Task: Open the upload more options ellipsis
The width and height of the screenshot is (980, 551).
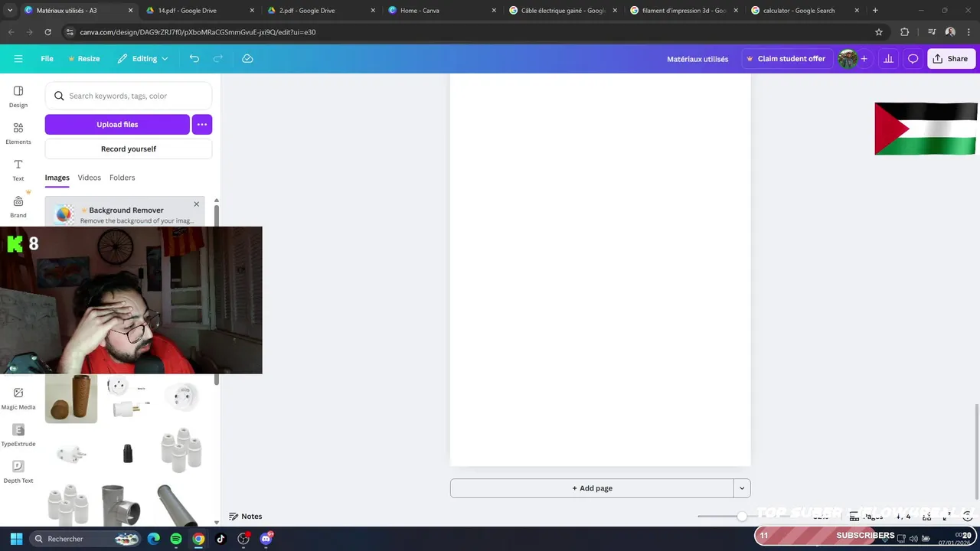Action: tap(202, 125)
